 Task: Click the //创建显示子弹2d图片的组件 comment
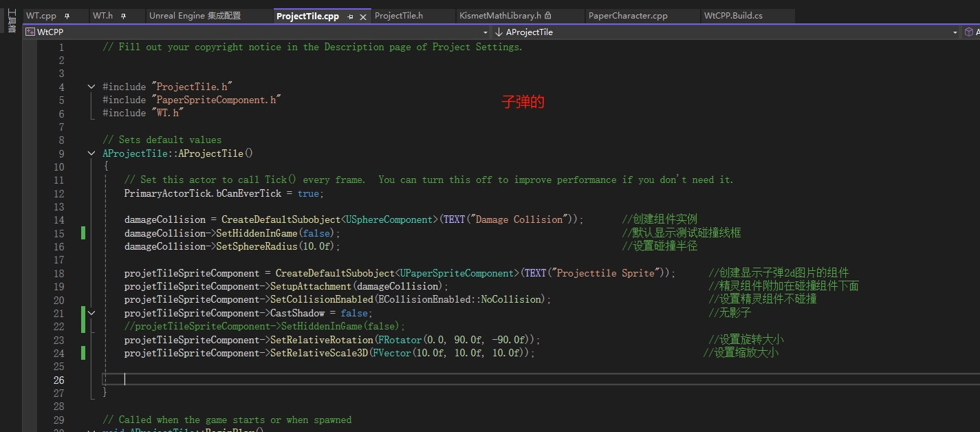click(778, 273)
